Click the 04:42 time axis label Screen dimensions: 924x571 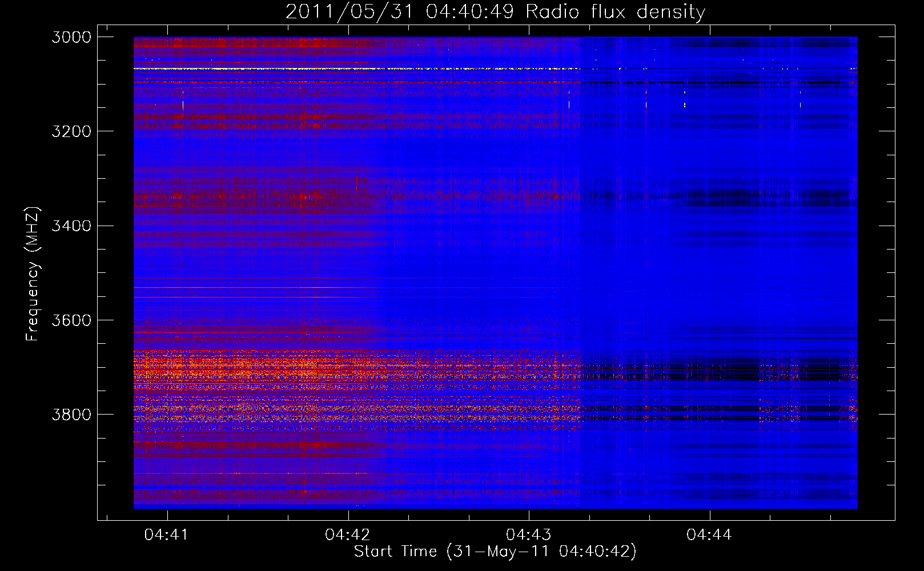(x=347, y=534)
